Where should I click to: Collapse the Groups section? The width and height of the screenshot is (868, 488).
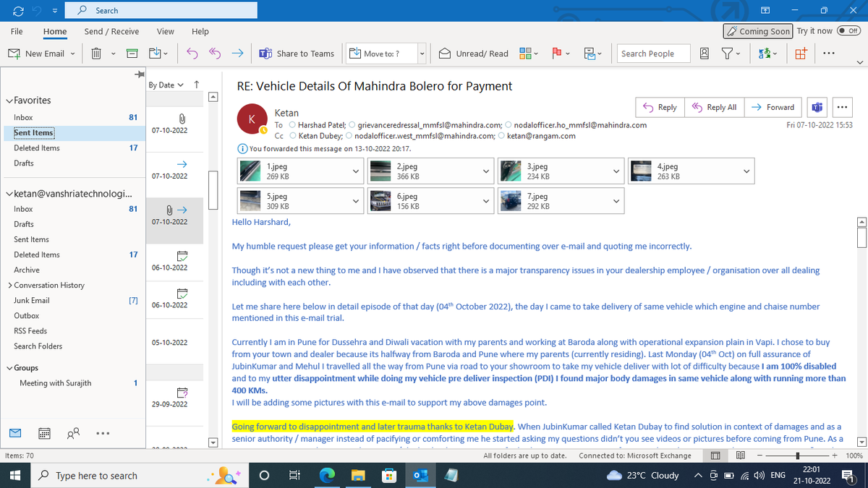tap(9, 368)
